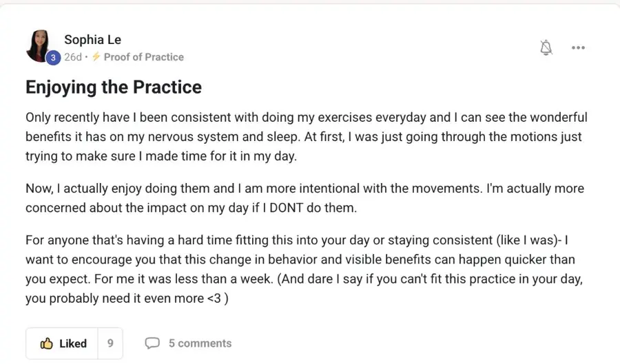Show who liked via the 9 count
Image resolution: width=620 pixels, height=364 pixels.
tap(110, 343)
